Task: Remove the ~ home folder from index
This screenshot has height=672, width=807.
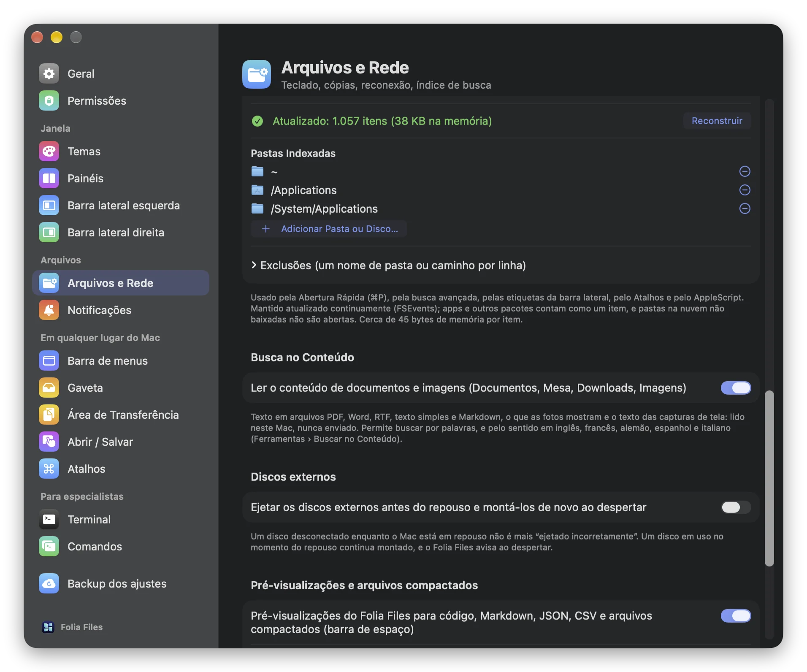Action: tap(745, 171)
